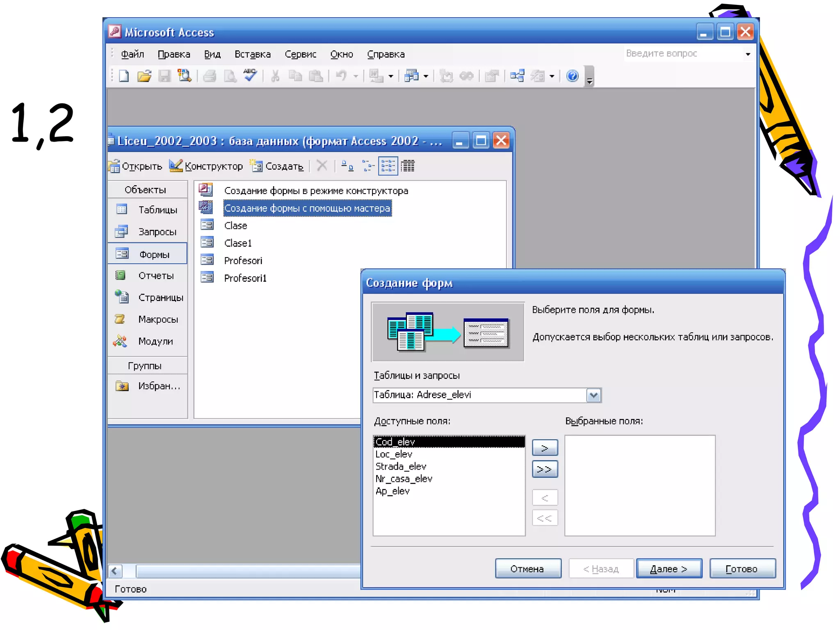Open the undo history dropdown arrow
Screen dimensions: 840x630
[x=356, y=76]
